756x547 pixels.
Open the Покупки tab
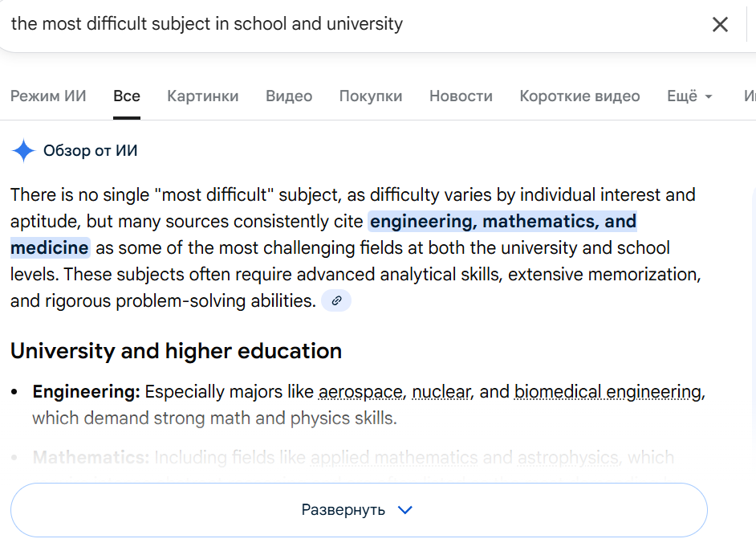[x=371, y=96]
